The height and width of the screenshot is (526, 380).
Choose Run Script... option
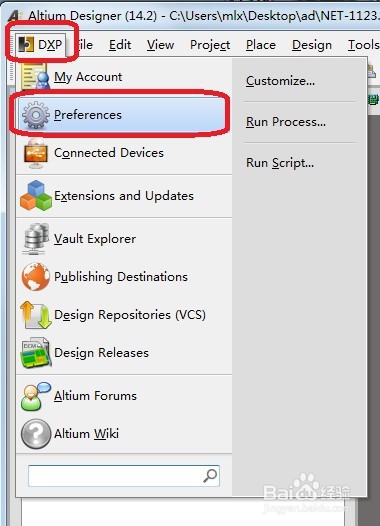click(280, 163)
